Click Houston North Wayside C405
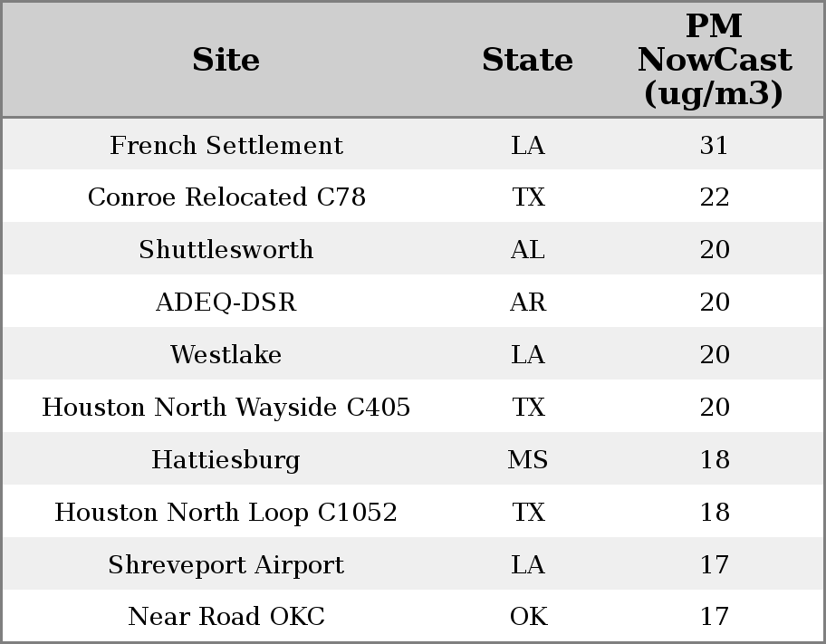Screen dimensions: 826x644 226,408
